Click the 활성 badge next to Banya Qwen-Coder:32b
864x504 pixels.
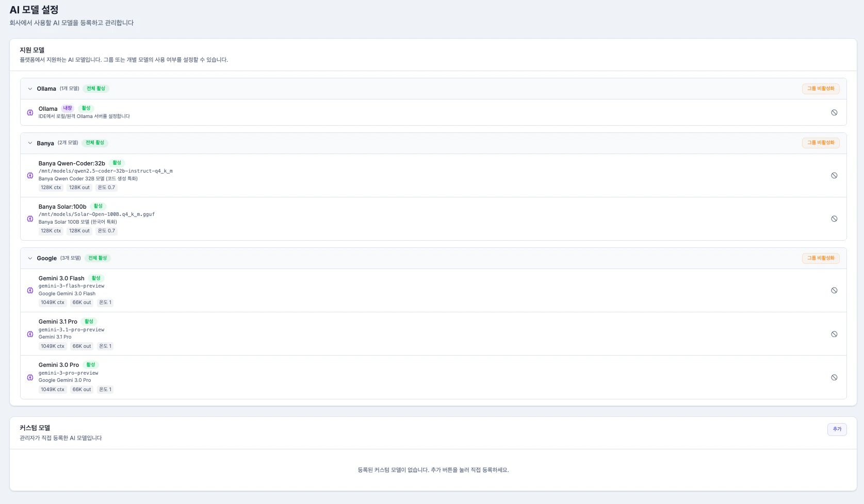tap(117, 163)
